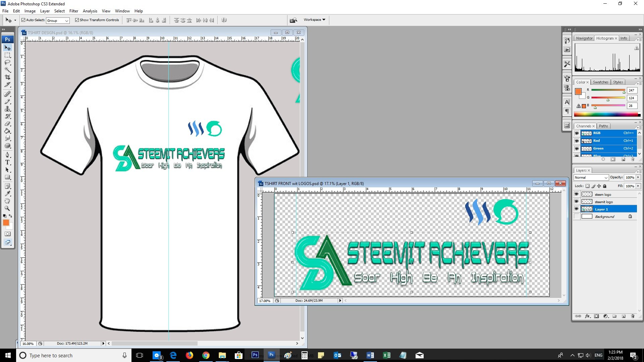
Task: Create new adjustment layer icon
Action: [x=605, y=316]
